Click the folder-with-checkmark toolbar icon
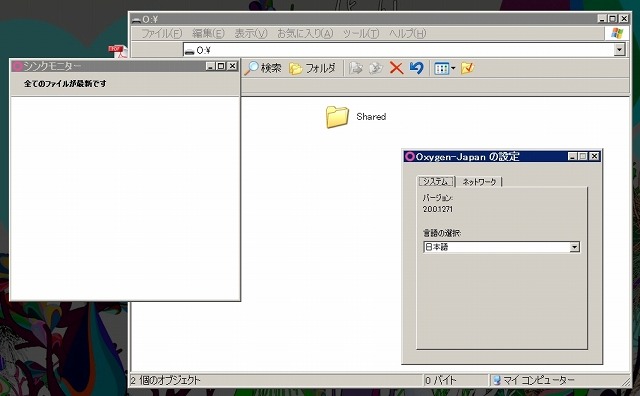 pos(467,68)
